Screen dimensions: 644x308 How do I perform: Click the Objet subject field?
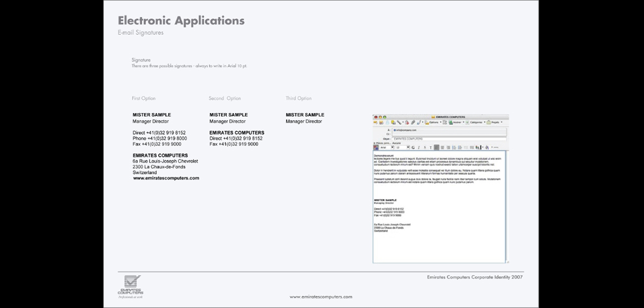[449, 138]
